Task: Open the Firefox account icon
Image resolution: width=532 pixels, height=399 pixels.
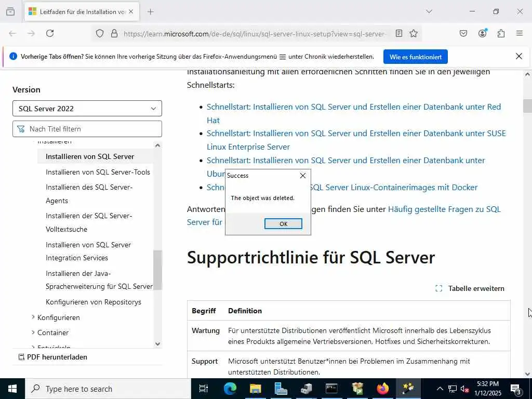Action: [482, 33]
